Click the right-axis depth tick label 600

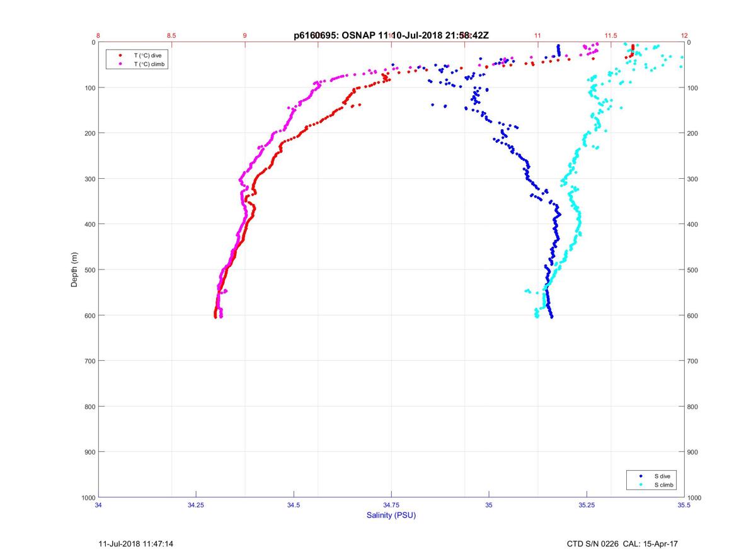click(693, 316)
